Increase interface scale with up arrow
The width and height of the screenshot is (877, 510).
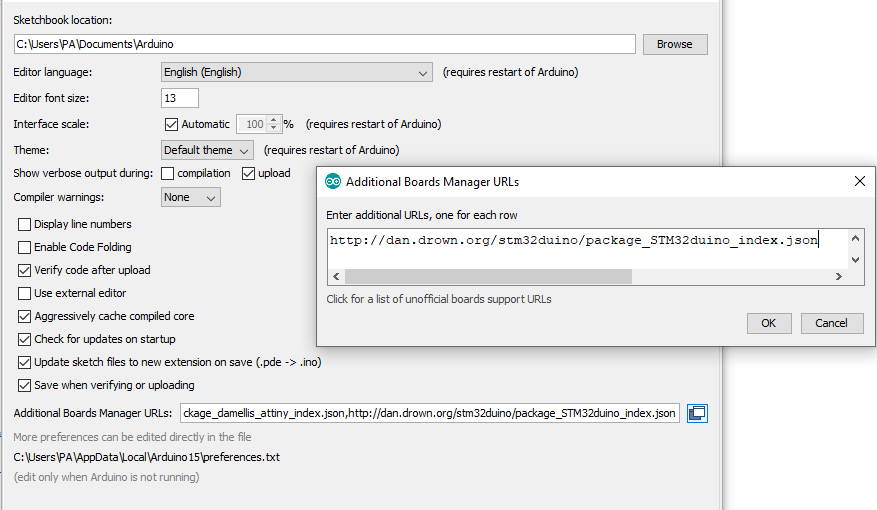(274, 120)
